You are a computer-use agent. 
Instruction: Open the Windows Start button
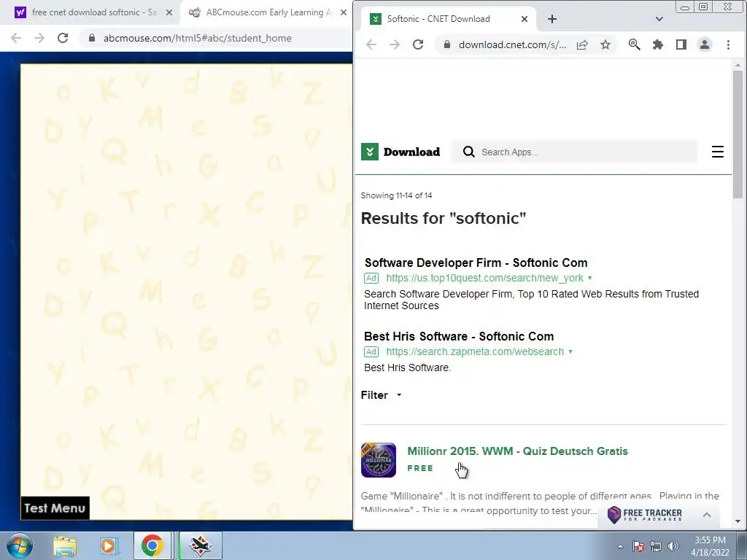point(20,545)
